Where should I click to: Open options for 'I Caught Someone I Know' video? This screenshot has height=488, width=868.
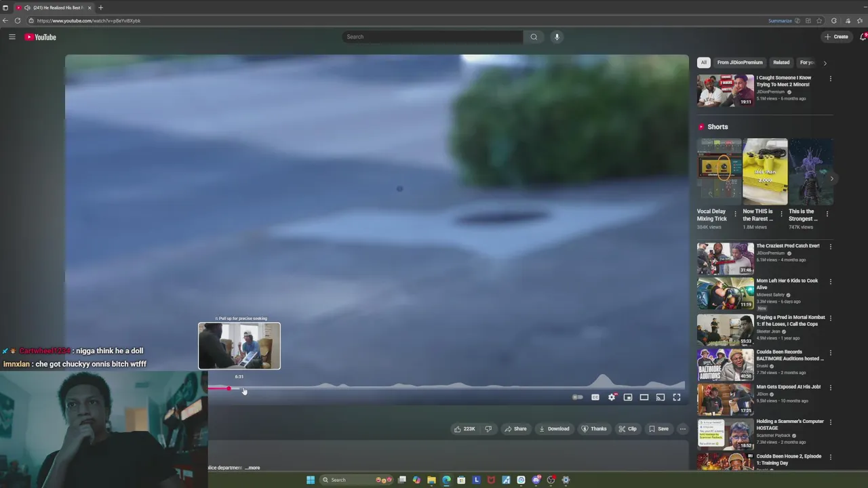pyautogui.click(x=830, y=79)
